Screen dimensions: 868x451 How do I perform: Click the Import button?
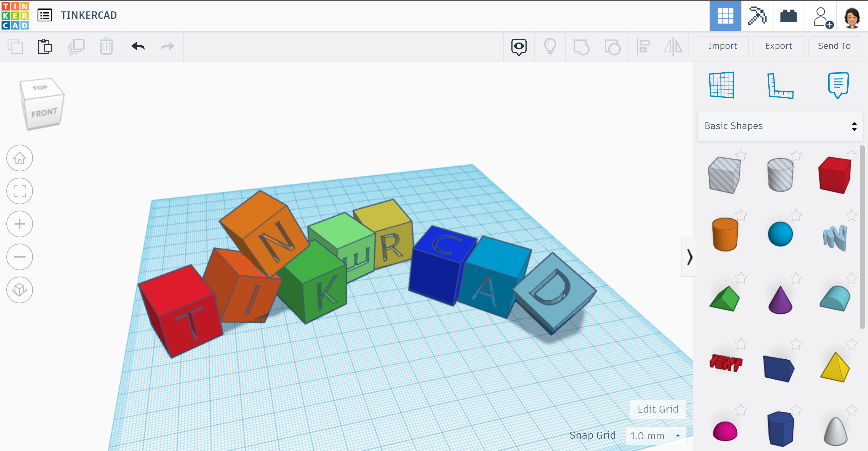722,45
